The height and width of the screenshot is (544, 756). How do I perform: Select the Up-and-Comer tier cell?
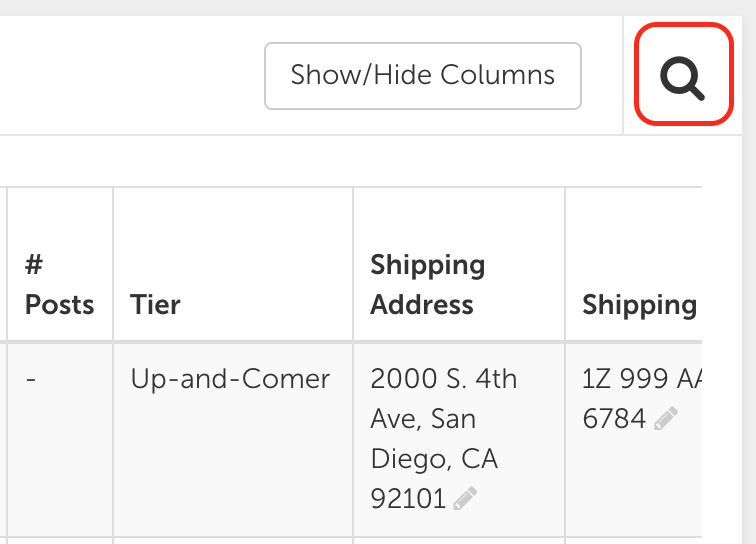pyautogui.click(x=230, y=379)
